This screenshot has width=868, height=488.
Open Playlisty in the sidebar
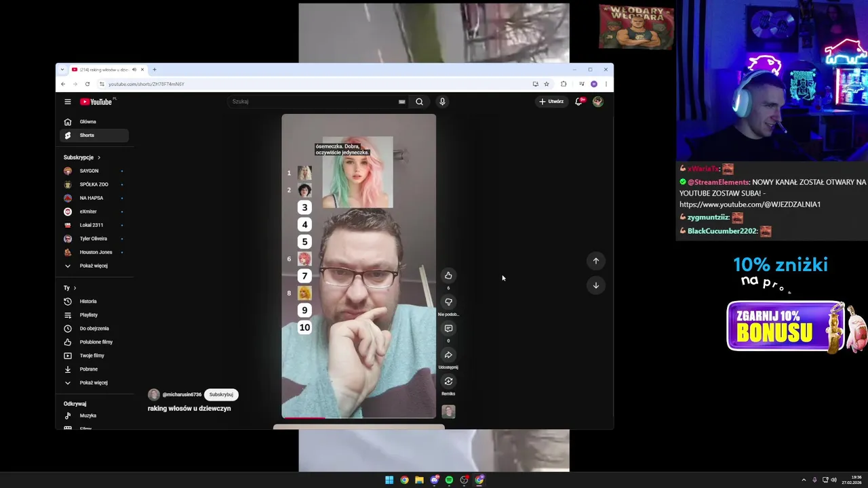(94, 315)
